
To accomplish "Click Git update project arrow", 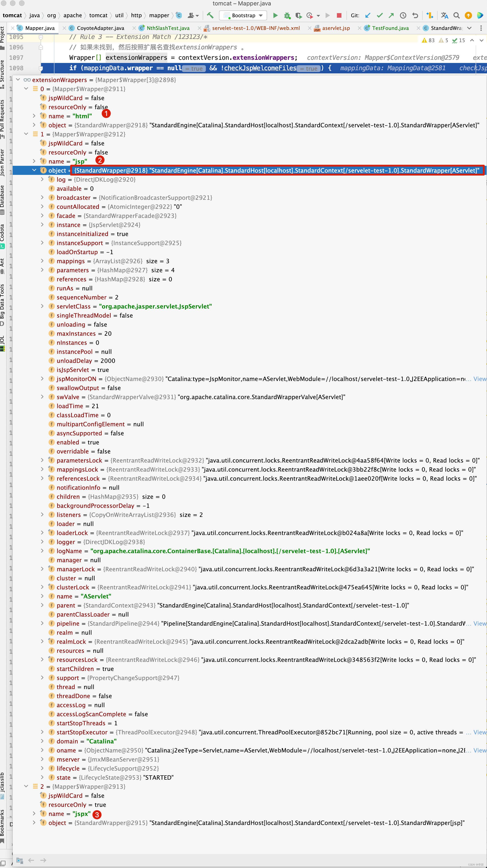I will click(x=368, y=15).
